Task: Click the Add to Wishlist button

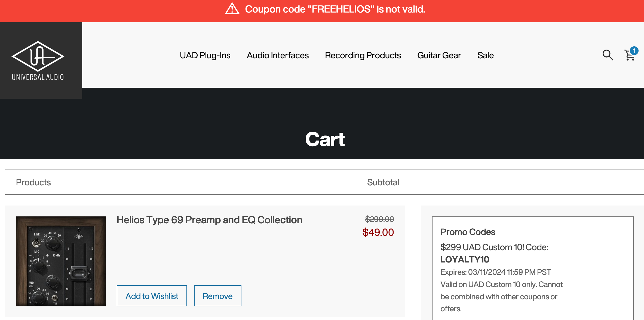Action: click(x=152, y=296)
